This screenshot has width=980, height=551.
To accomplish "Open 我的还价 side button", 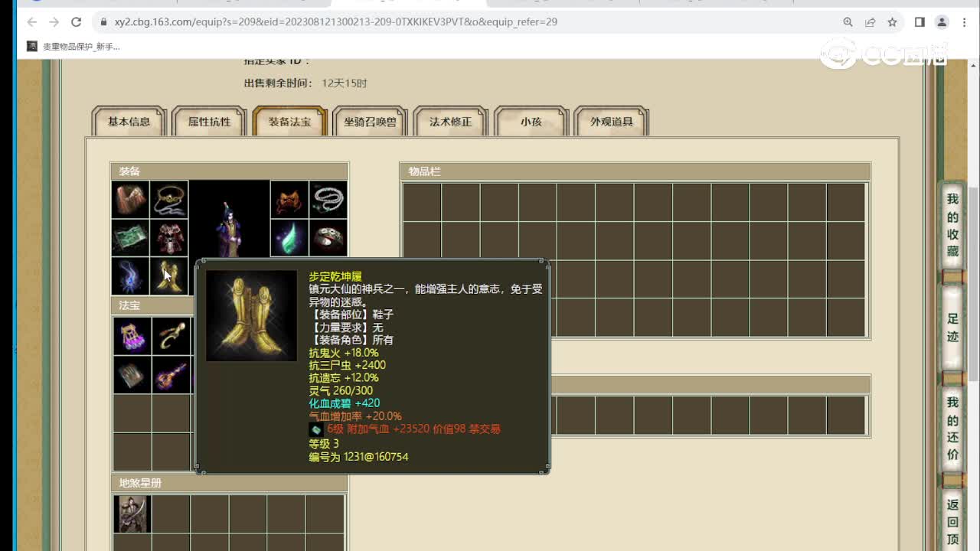I will coord(952,429).
